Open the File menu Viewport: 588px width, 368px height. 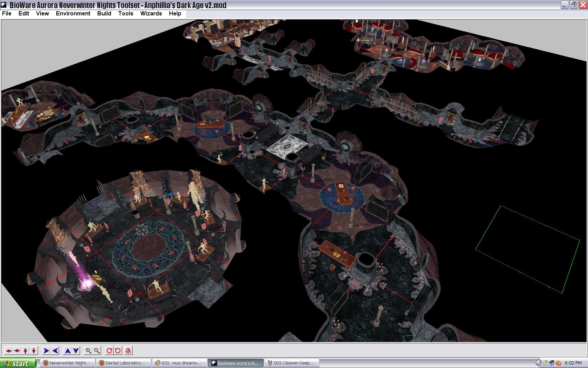tap(7, 13)
